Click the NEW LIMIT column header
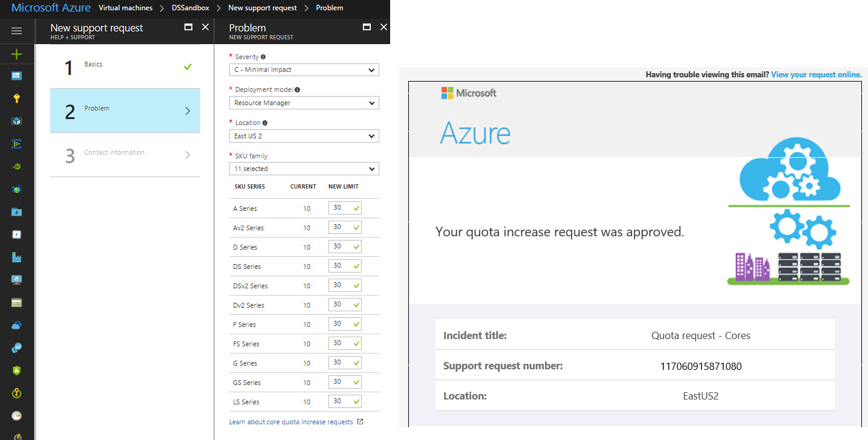This screenshot has width=868, height=440. 344,187
